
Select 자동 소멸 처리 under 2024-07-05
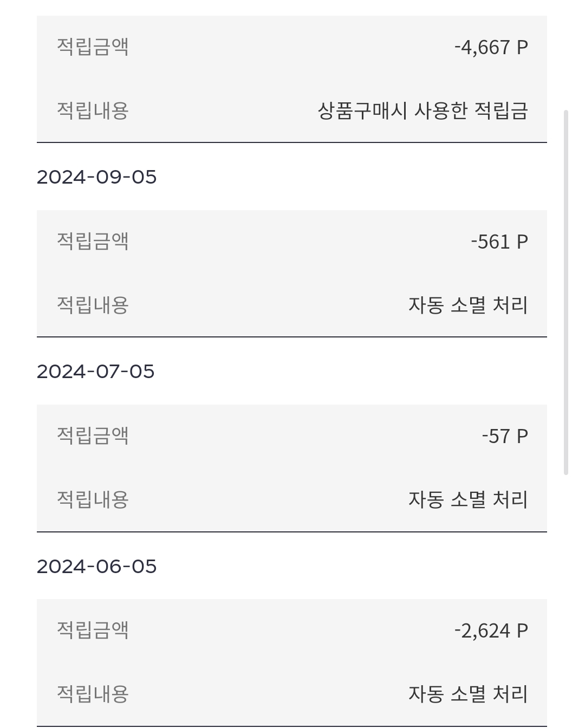468,500
